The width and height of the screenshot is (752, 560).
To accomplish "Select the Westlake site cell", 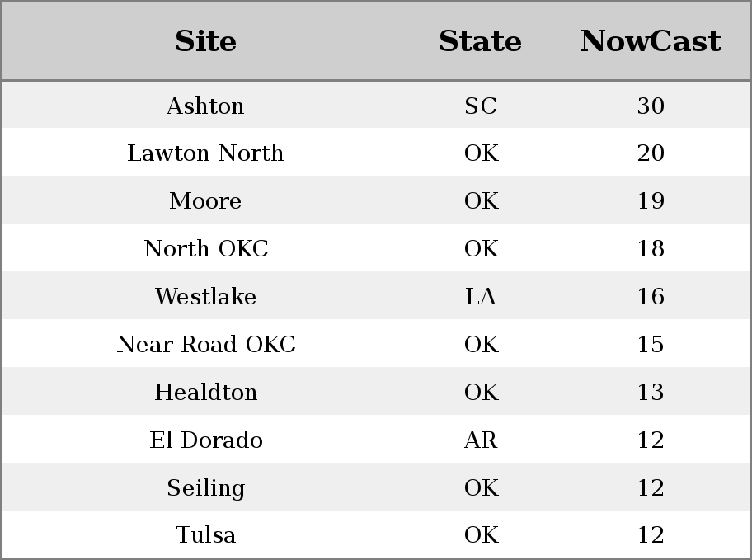I will (206, 296).
